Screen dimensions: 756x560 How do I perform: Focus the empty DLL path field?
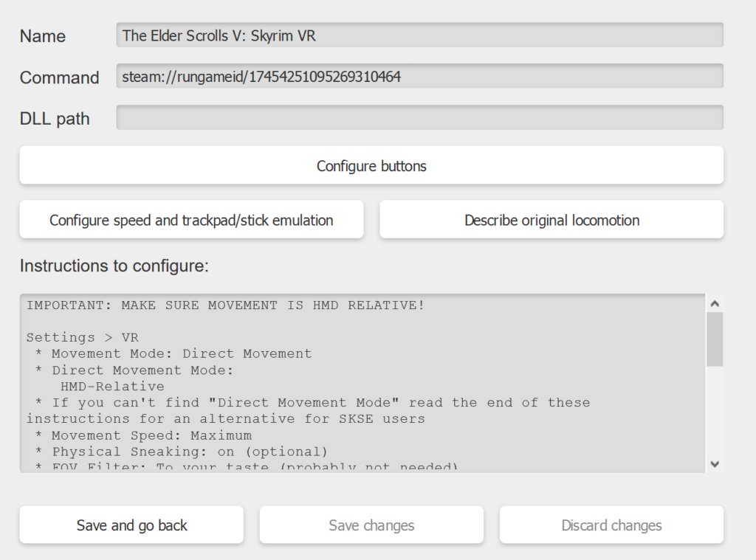[x=419, y=117]
